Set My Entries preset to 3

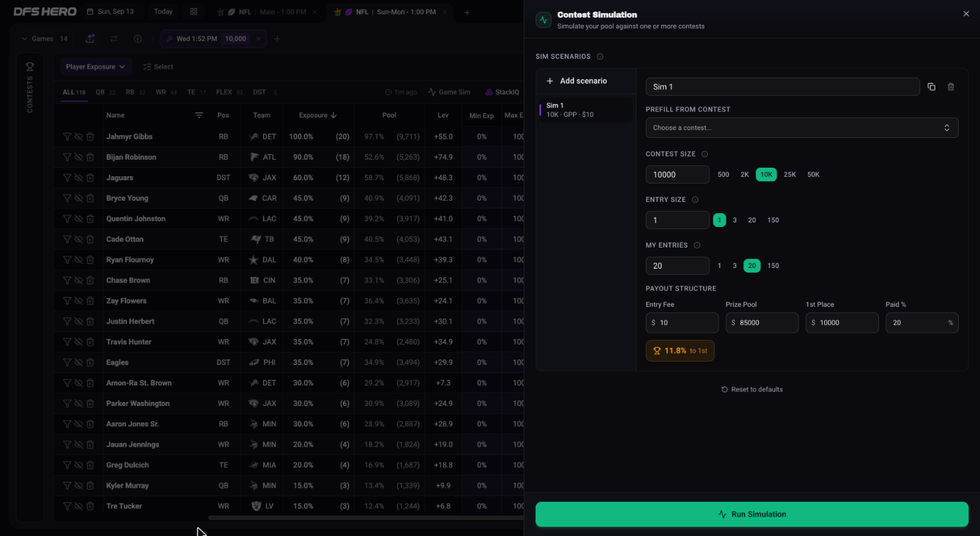[734, 266]
